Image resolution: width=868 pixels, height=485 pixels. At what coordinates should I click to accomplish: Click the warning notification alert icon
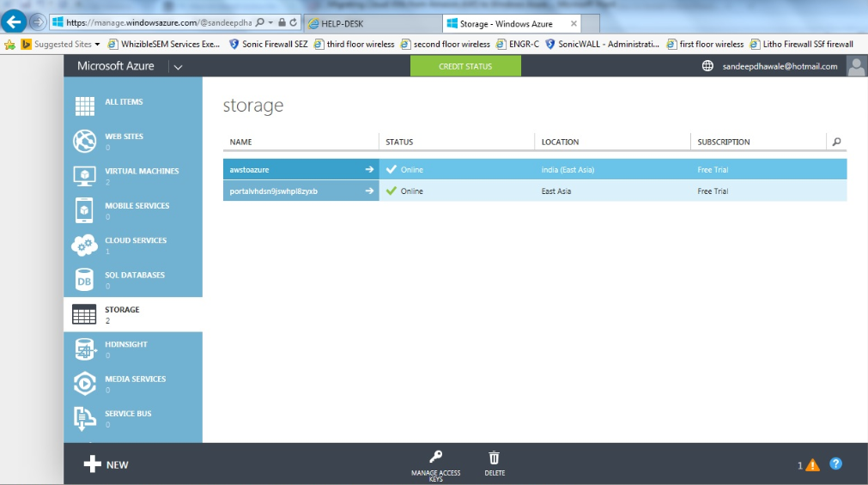812,465
